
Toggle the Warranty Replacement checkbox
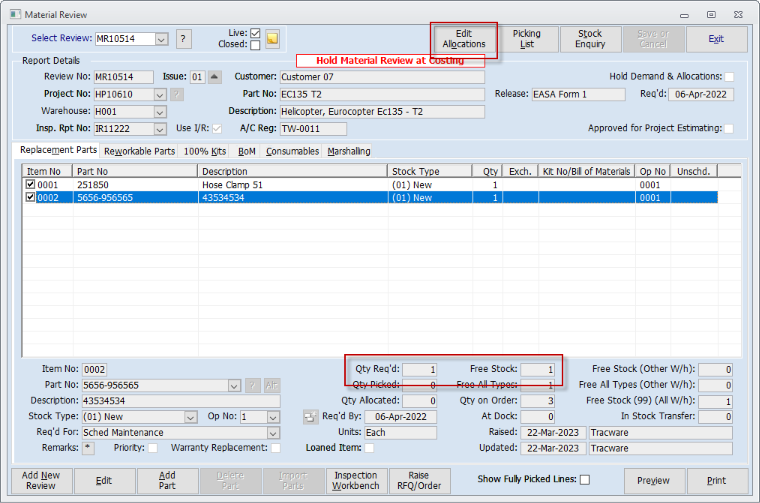point(275,448)
